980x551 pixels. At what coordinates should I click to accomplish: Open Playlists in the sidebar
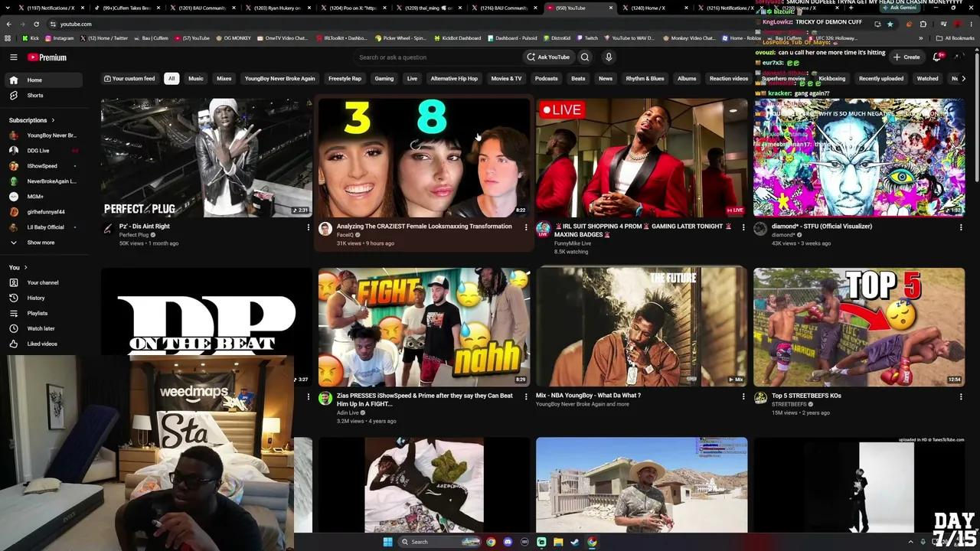click(44, 313)
